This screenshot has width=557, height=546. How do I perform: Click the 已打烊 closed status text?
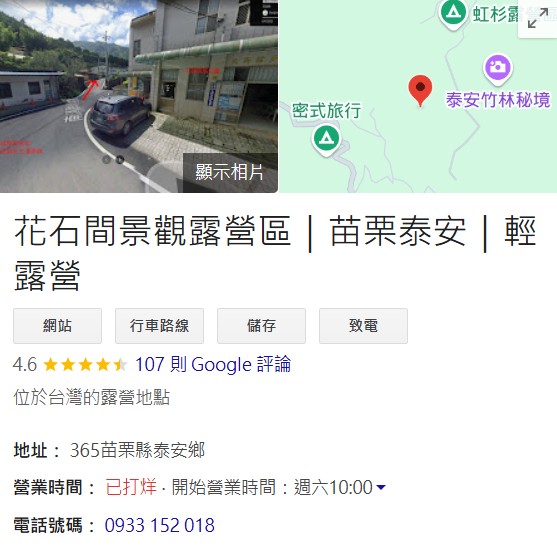click(131, 487)
